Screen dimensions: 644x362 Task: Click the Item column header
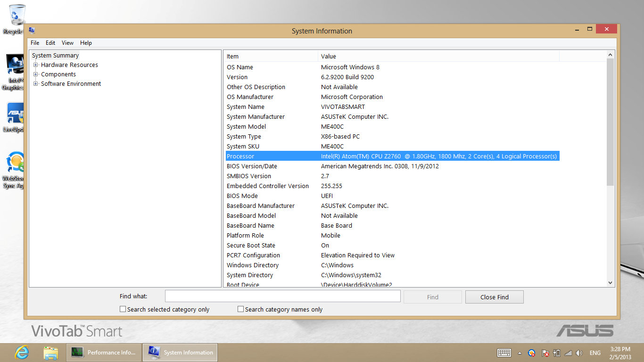(272, 56)
